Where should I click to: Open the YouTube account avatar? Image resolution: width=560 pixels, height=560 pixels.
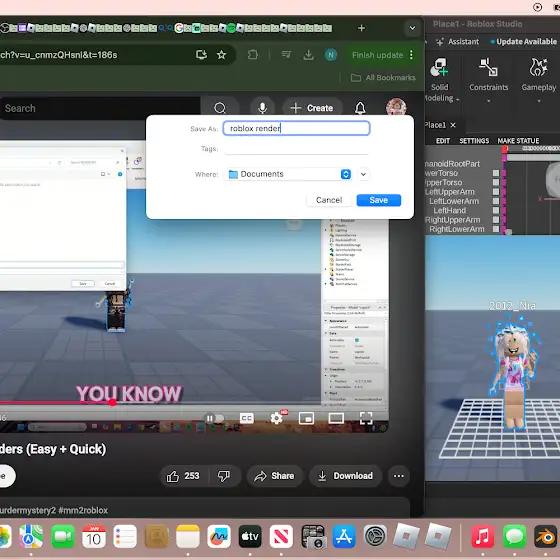(x=396, y=107)
